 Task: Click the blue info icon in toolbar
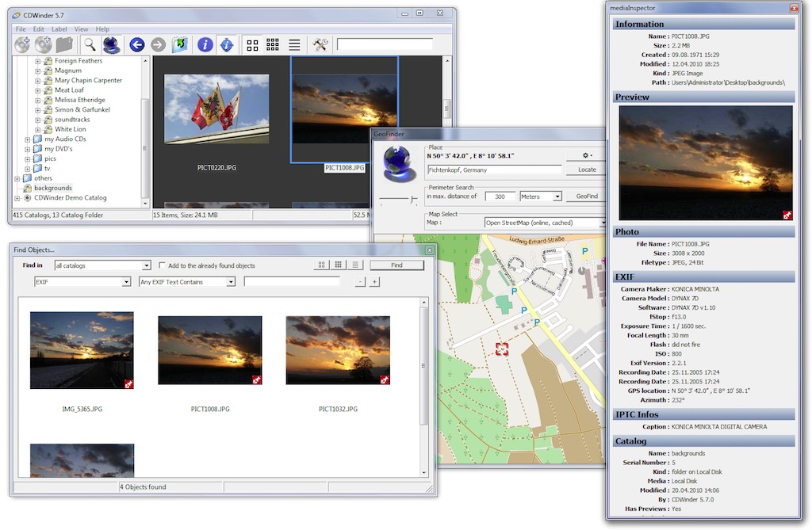click(x=205, y=45)
